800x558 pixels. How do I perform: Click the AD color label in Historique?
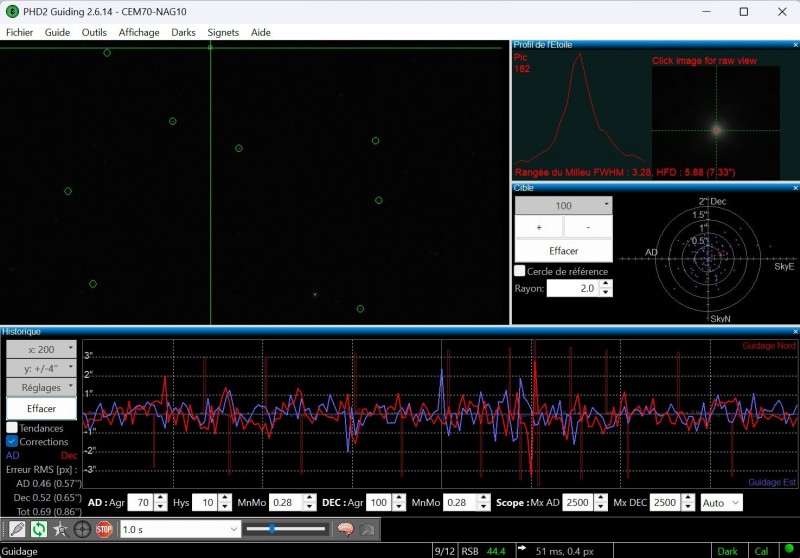pyautogui.click(x=13, y=455)
